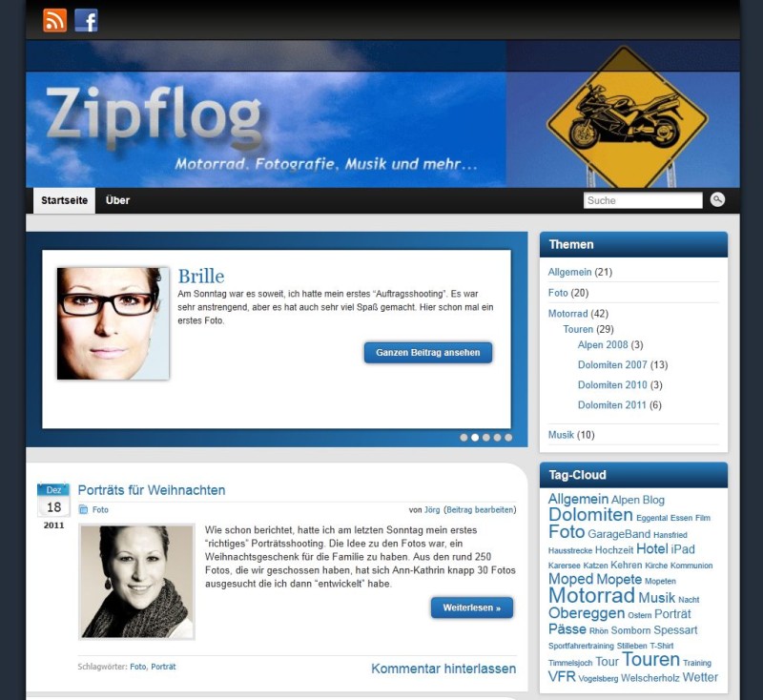
Task: Open the Über menu item
Action: tap(117, 200)
